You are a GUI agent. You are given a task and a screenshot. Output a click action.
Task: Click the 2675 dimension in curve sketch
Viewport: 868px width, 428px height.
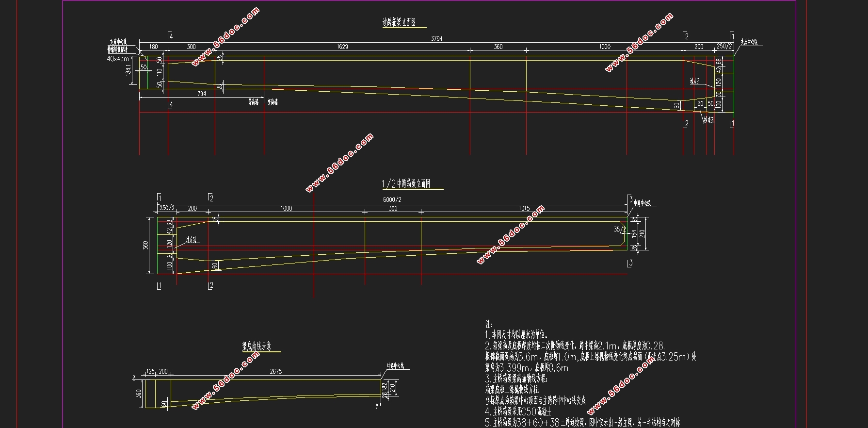point(275,371)
